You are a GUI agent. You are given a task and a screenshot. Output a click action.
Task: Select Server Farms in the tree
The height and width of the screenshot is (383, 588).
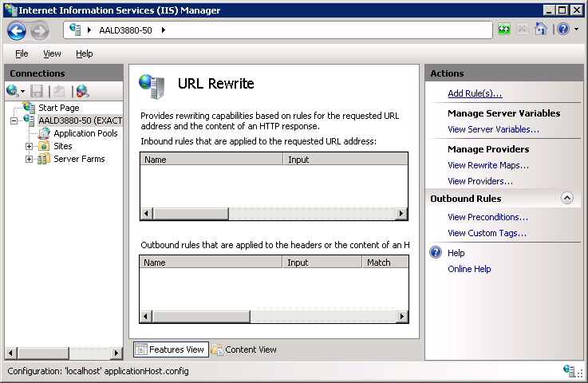point(79,159)
